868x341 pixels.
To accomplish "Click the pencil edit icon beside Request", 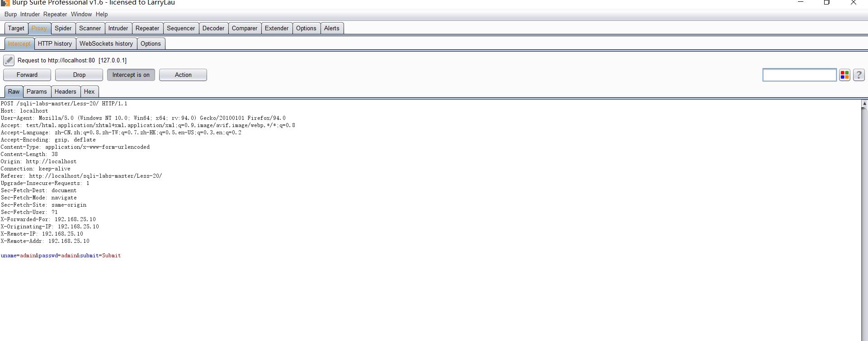I will pos(9,60).
